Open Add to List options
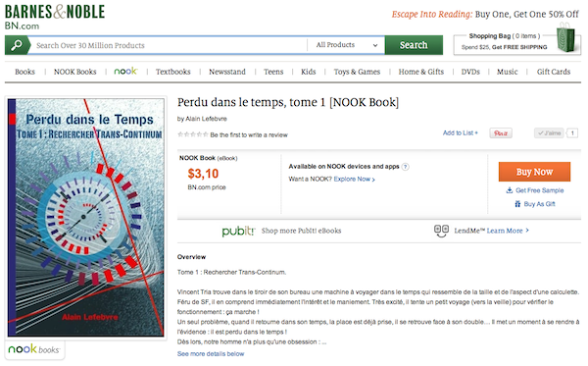Viewport: 588px width, 366px height. (461, 132)
